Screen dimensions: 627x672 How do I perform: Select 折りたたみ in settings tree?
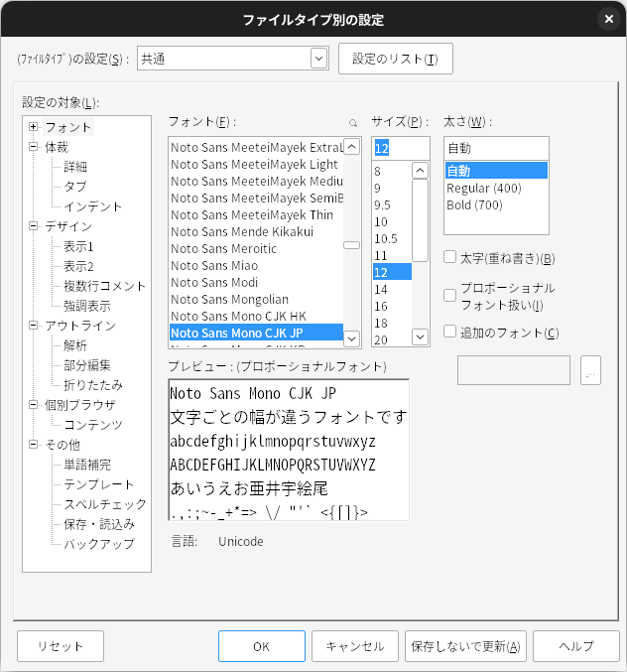point(93,385)
